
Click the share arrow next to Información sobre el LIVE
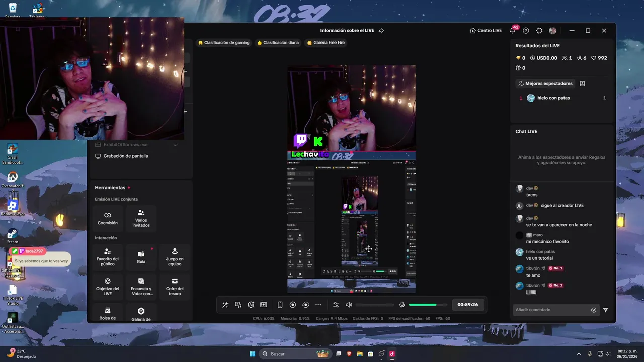pos(381,30)
